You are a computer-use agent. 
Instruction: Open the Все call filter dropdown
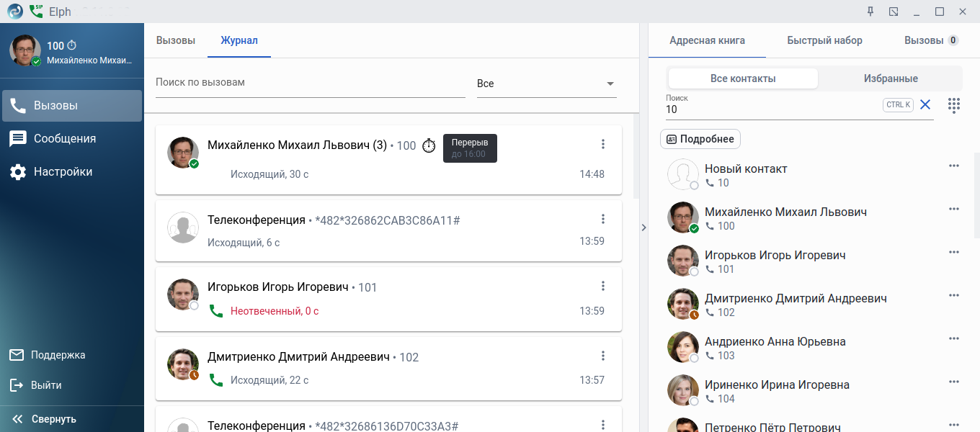546,84
